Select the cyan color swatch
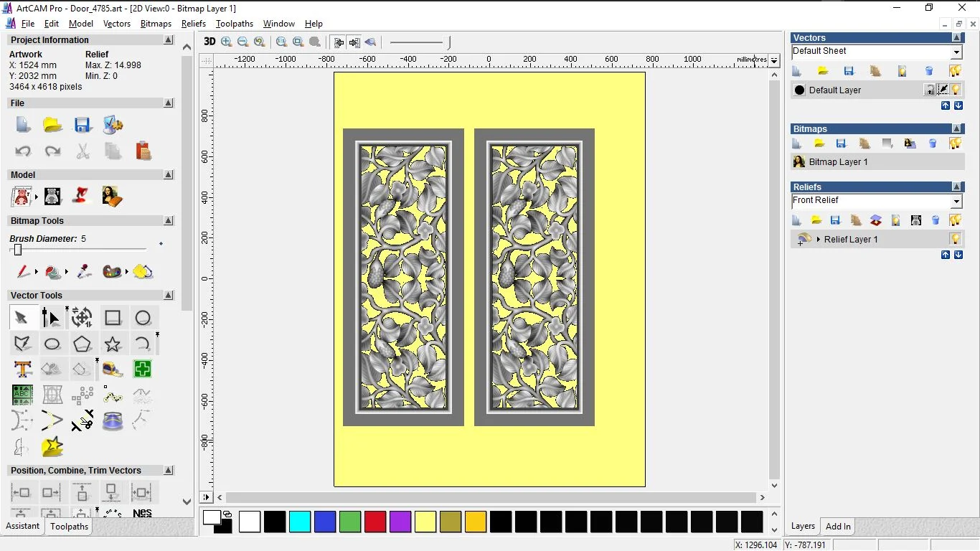980x551 pixels. pos(300,522)
